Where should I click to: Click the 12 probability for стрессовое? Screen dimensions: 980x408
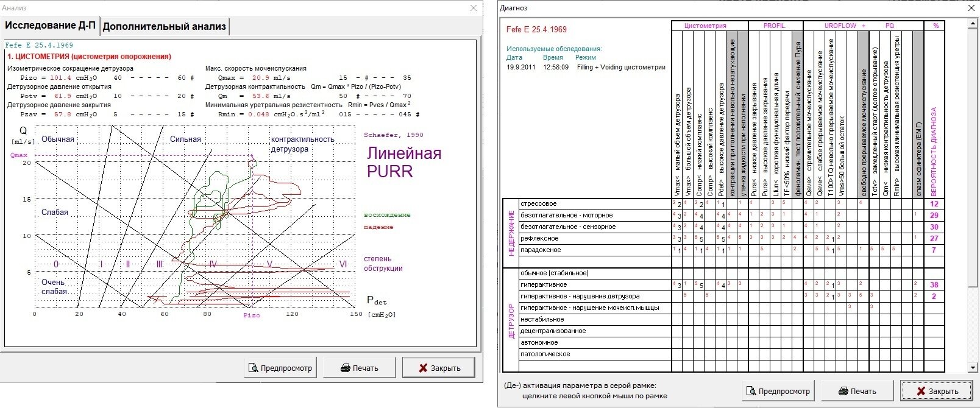[x=934, y=204]
